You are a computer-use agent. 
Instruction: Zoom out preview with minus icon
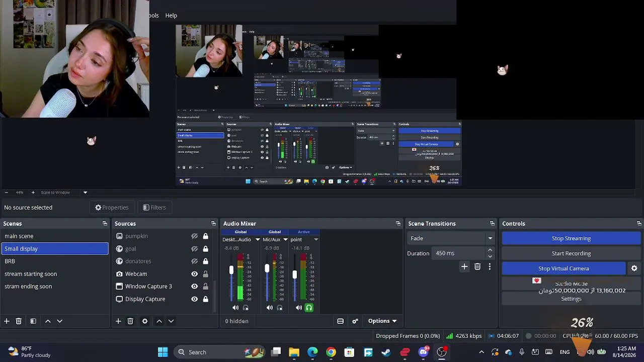6,193
